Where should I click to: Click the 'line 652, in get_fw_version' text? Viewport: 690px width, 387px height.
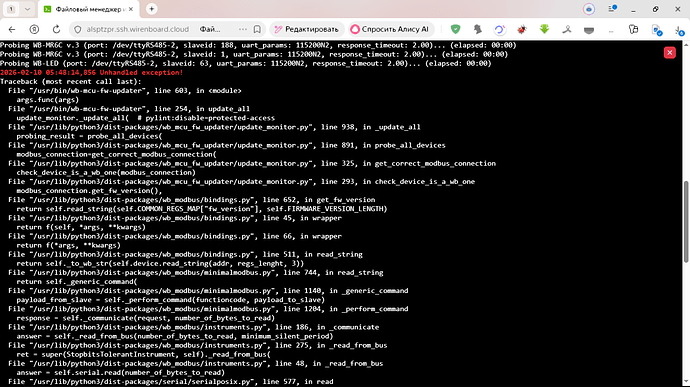(x=319, y=200)
